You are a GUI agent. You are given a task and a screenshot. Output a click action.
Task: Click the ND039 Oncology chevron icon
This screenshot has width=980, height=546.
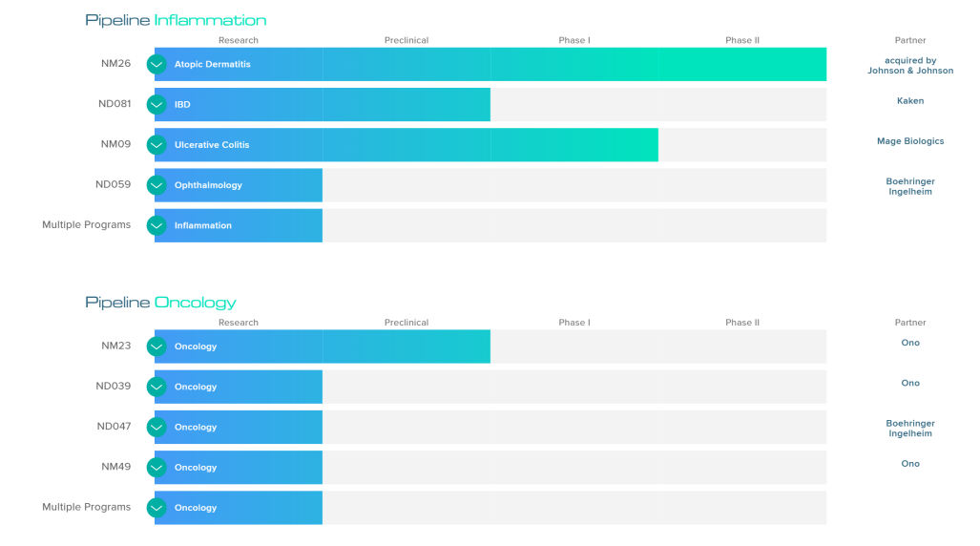(156, 387)
